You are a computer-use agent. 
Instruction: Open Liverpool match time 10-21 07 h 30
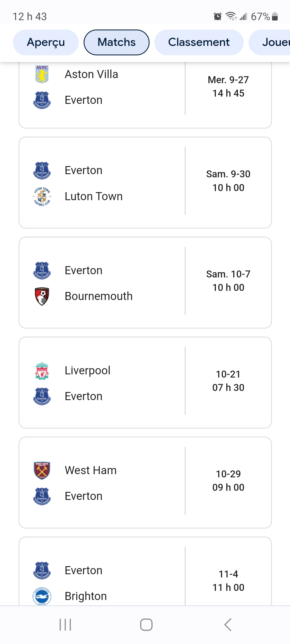coord(228,381)
